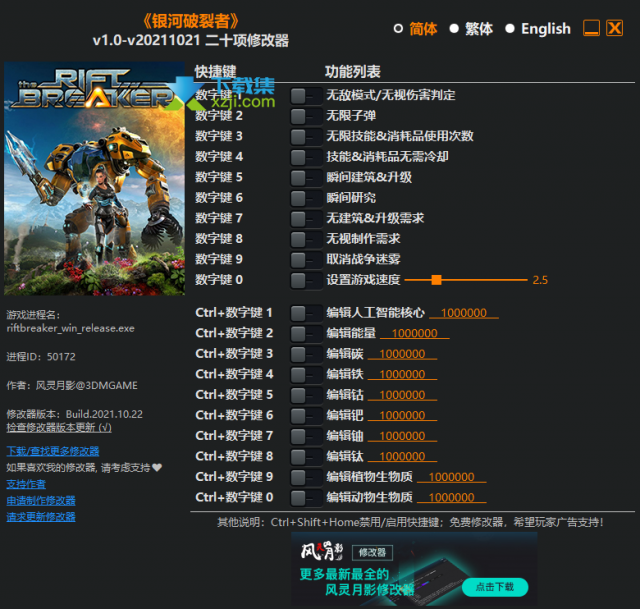
Task: Click the orange game speed slider handle
Action: (436, 280)
